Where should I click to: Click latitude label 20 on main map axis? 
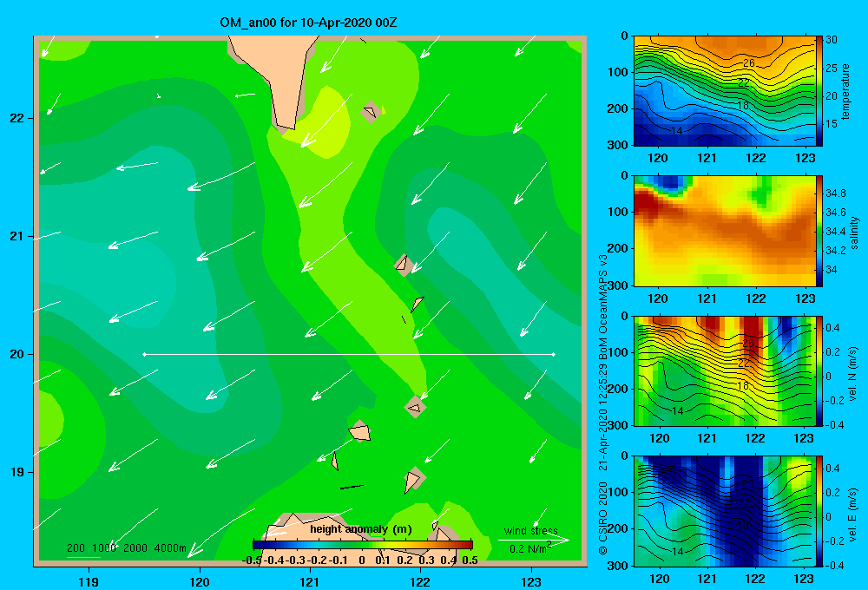tap(16, 354)
